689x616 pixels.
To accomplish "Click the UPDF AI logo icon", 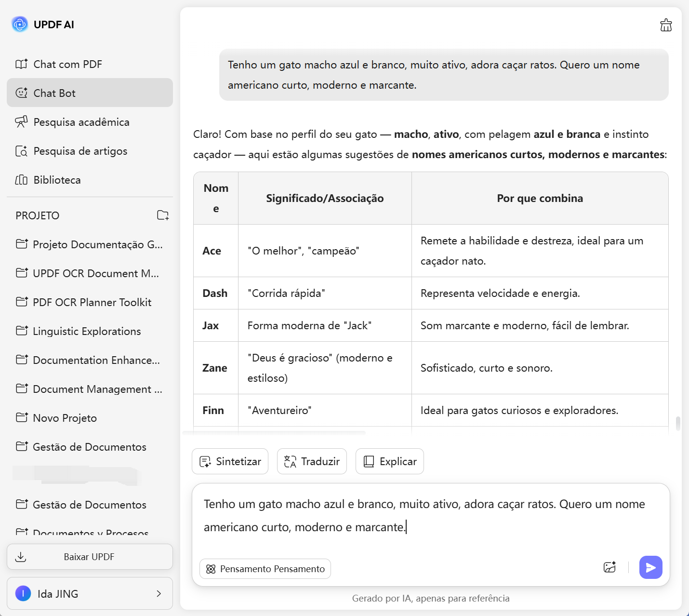I will 20,25.
